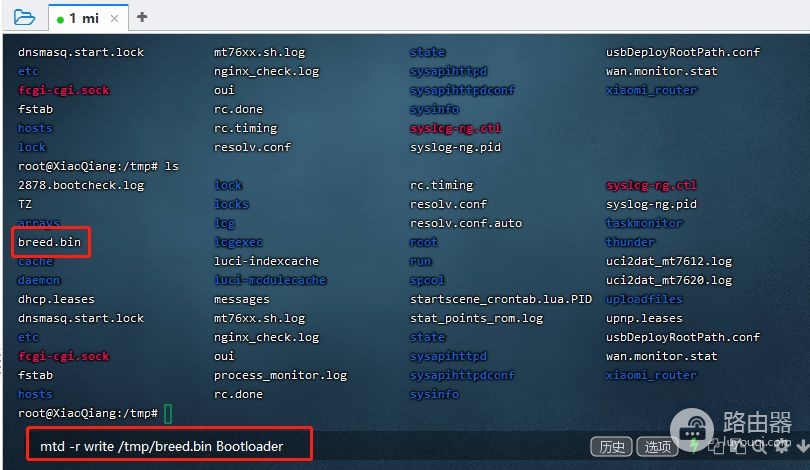
Task: Click the daemon directory name
Action: point(39,280)
